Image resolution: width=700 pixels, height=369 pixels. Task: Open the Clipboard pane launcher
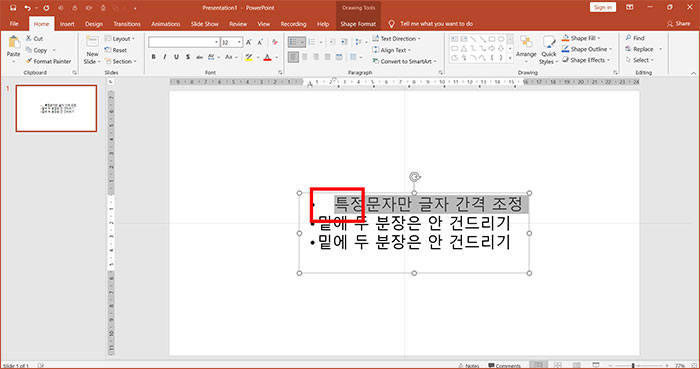[75, 72]
